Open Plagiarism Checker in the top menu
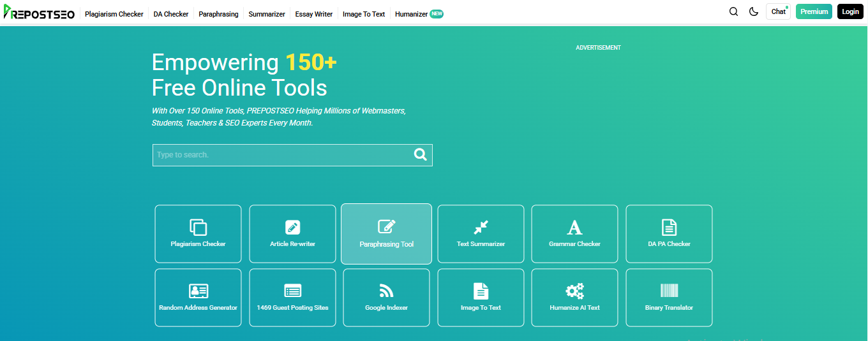 pos(114,14)
